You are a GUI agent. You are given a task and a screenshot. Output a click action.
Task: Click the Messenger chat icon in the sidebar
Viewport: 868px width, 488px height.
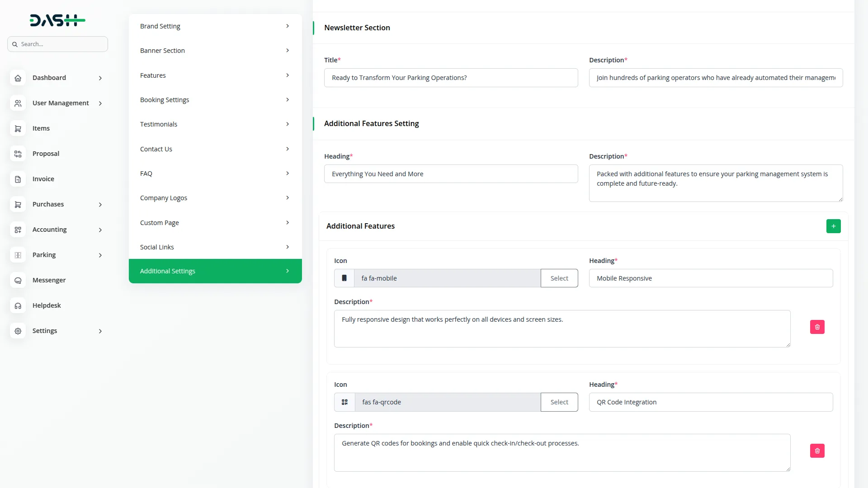coord(18,280)
